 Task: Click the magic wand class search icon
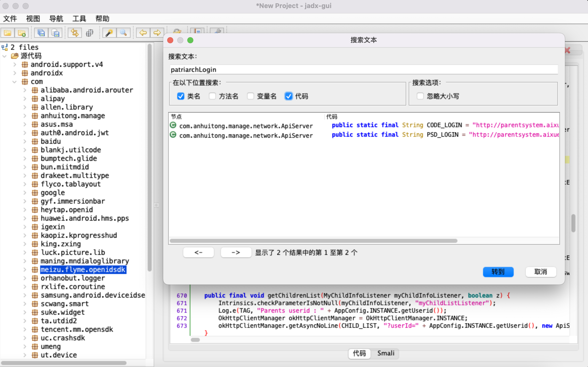(109, 33)
